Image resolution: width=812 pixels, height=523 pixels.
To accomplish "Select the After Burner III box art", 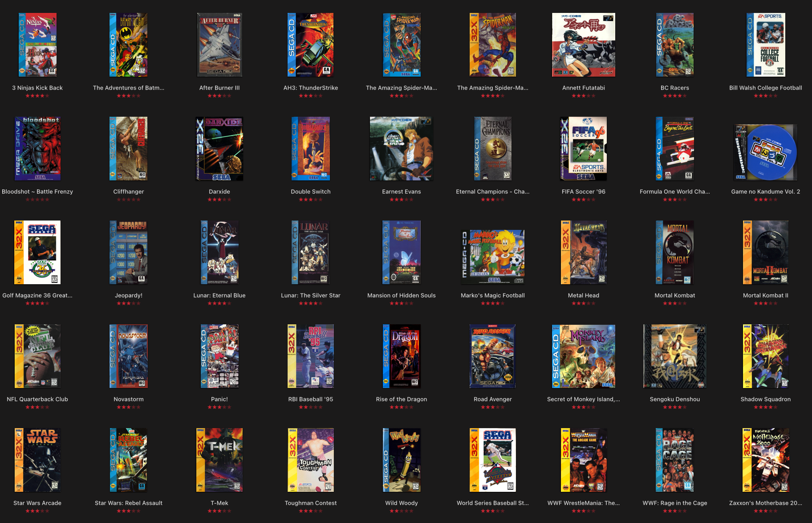I will coord(219,45).
